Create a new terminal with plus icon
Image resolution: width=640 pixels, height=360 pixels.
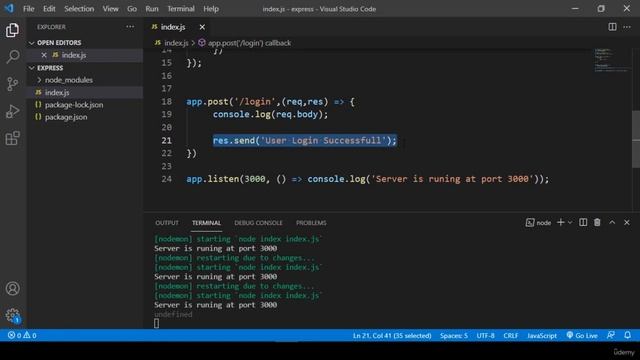(560, 222)
